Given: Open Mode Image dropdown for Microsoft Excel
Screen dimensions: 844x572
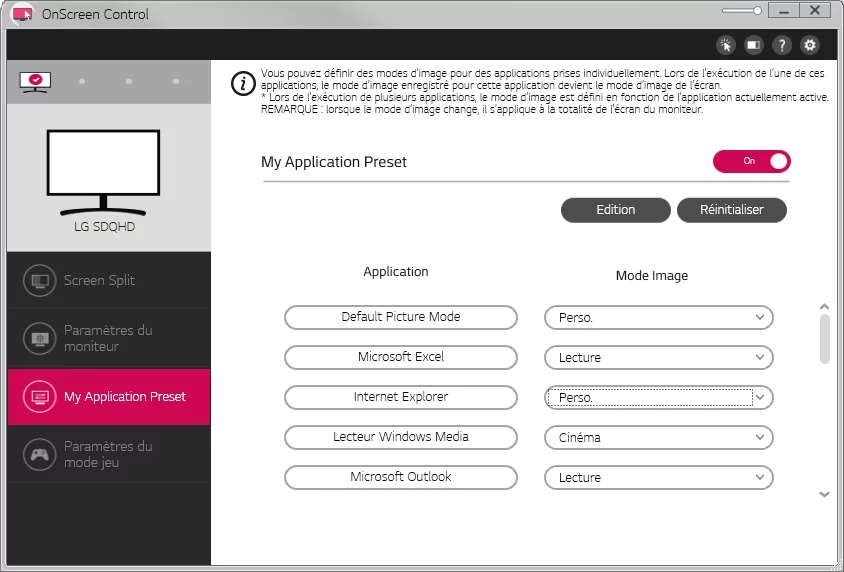Looking at the screenshot, I should tap(658, 357).
